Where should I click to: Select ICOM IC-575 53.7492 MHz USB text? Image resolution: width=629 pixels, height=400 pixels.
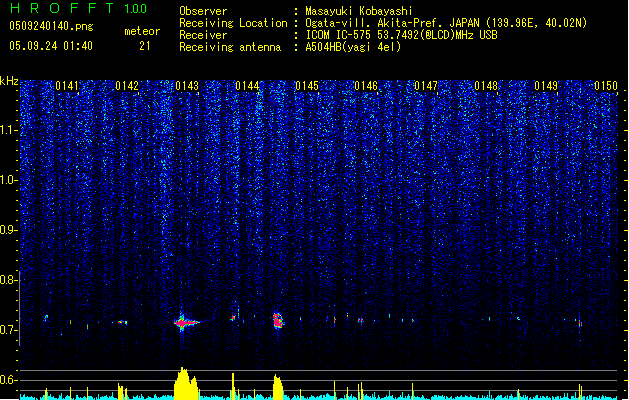tap(401, 35)
